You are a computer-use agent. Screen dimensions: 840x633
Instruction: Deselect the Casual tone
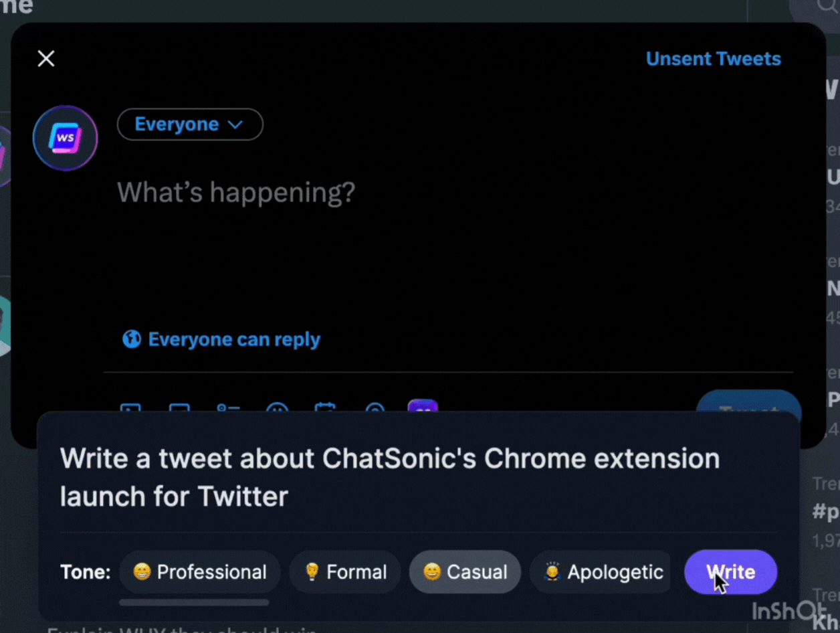[465, 572]
